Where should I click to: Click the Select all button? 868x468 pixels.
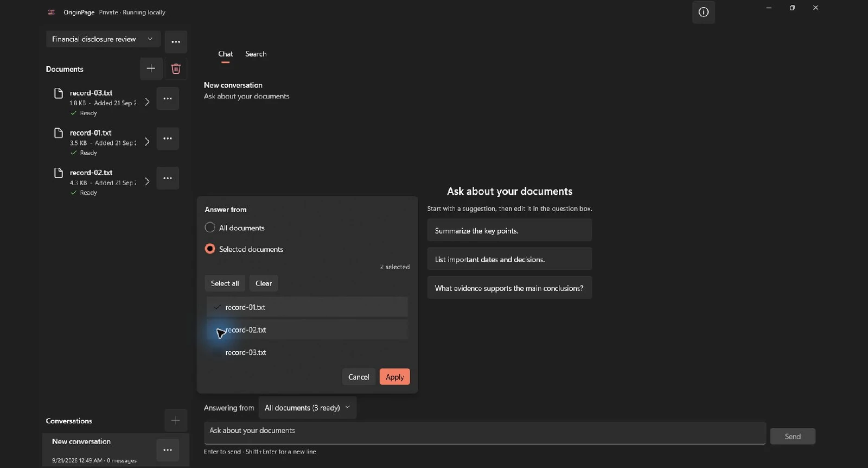pos(225,283)
